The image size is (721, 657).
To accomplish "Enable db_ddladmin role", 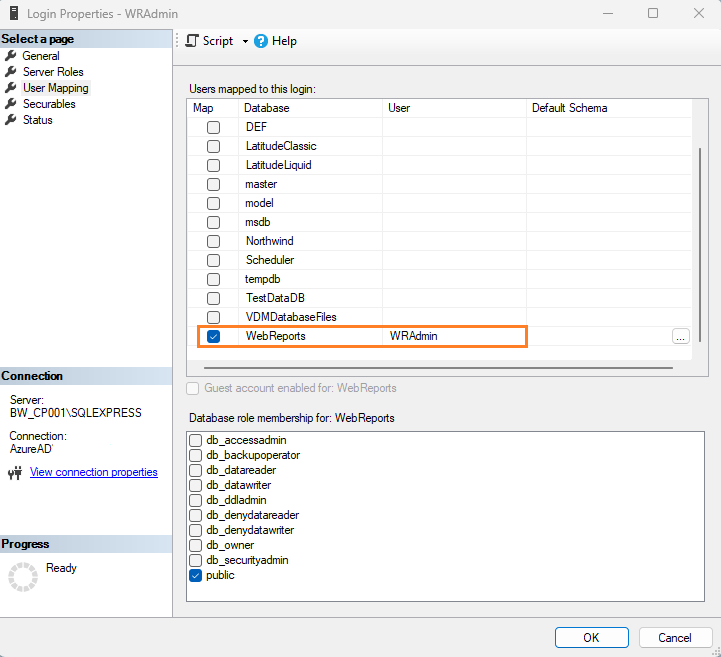I will (195, 500).
